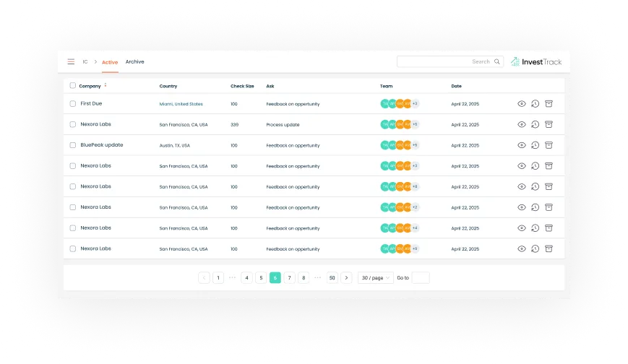
Task: Advance with the next page arrow
Action: [346, 277]
